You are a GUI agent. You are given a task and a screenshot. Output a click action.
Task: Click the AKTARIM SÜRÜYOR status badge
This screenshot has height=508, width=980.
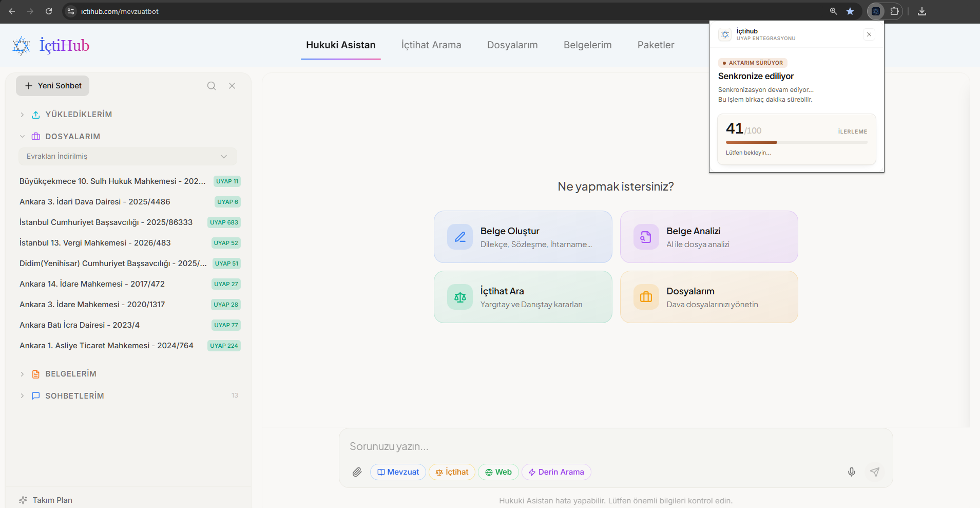point(753,63)
